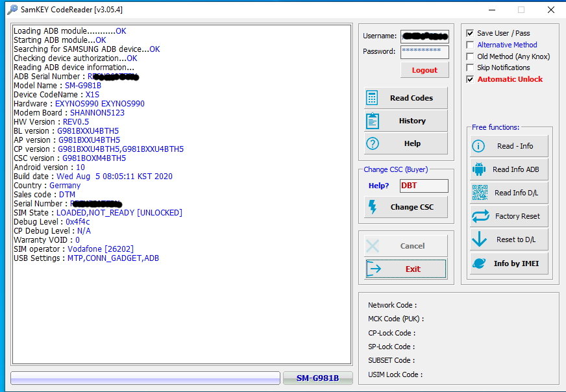The height and width of the screenshot is (392, 566).
Task: Click the CSC version value G981BOXM4BTH5
Action: [94, 158]
